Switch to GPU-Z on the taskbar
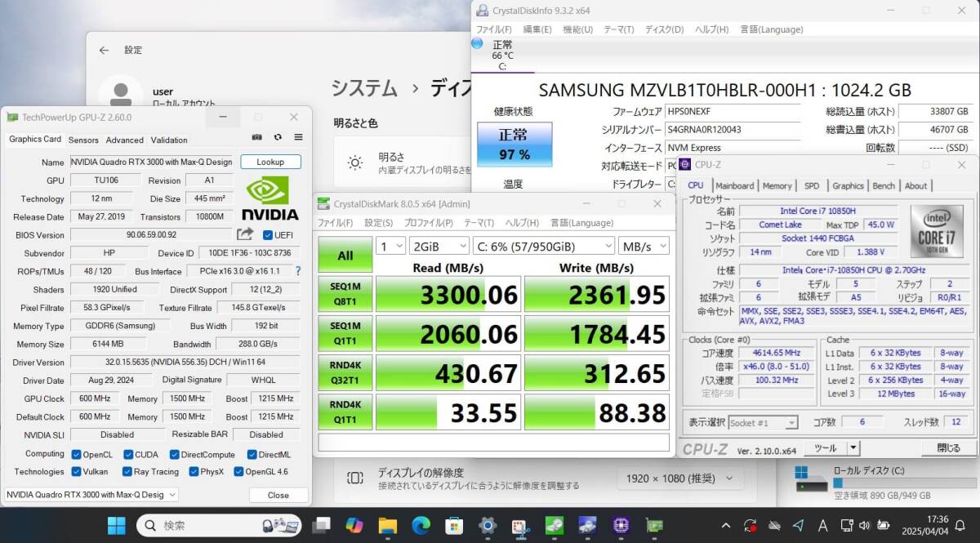Screen dimensions: 980x543 pos(654,524)
